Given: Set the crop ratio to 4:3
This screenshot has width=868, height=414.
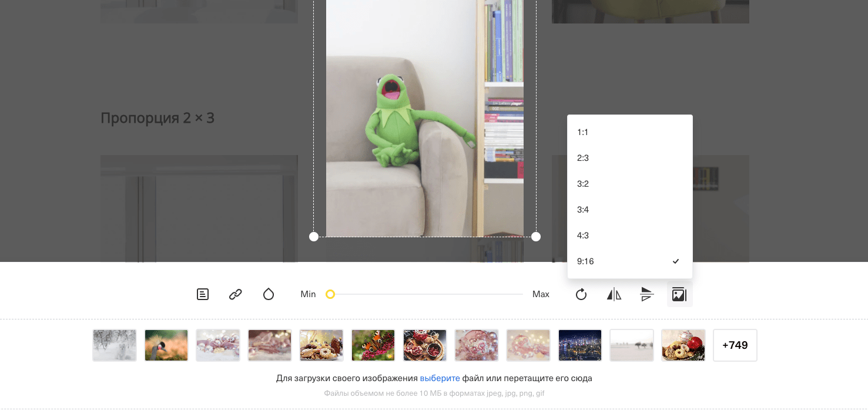Looking at the screenshot, I should click(x=630, y=235).
